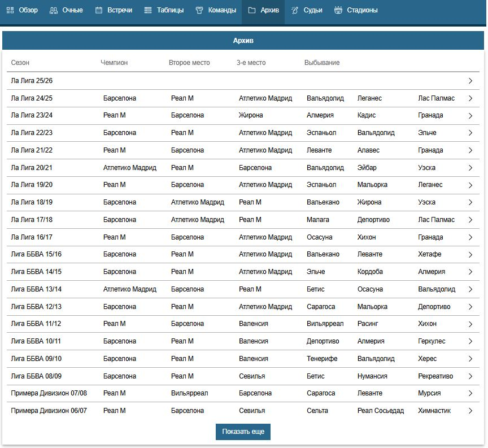Click the Обзор grid icon

point(10,10)
